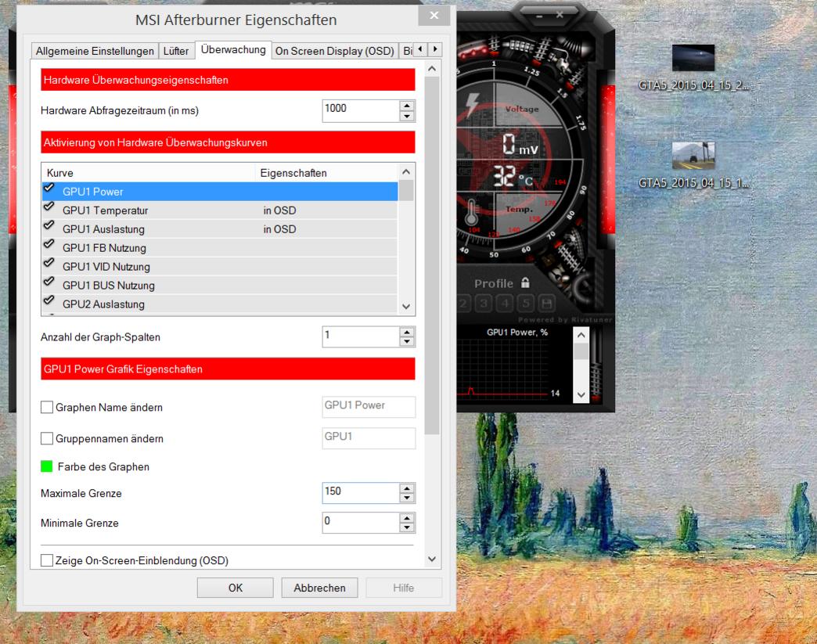Viewport: 817px width, 644px height.
Task: Enable the Graphen Name ändern checkbox
Action: coord(47,407)
